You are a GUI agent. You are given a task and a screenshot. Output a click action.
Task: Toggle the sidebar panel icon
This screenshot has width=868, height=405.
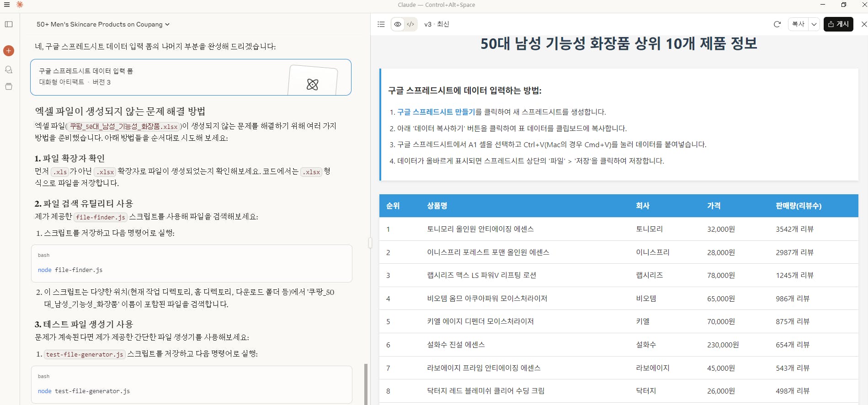(x=9, y=24)
